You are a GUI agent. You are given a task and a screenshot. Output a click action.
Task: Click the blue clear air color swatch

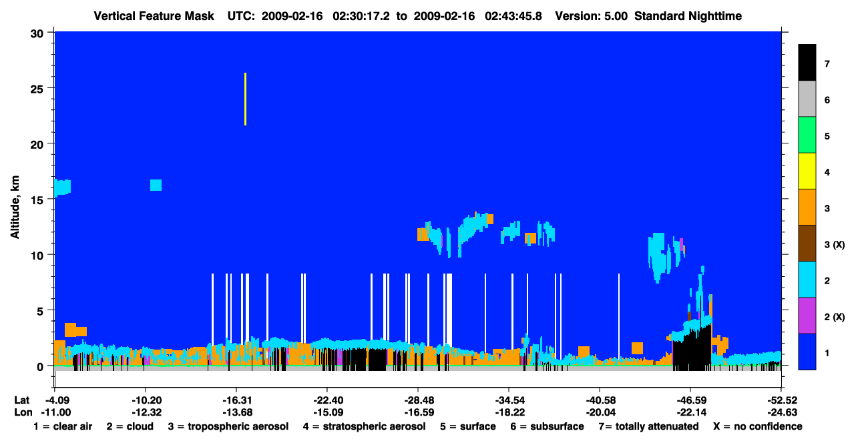coord(807,352)
